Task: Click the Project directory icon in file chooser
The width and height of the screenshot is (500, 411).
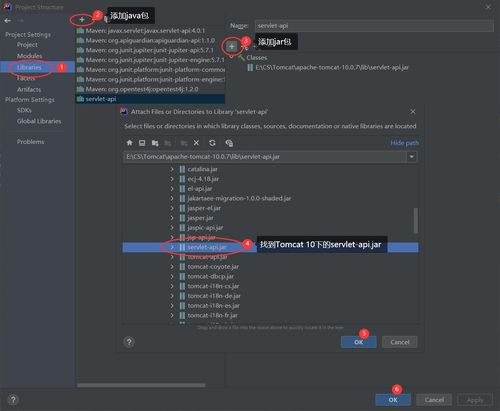Action: pyautogui.click(x=155, y=143)
